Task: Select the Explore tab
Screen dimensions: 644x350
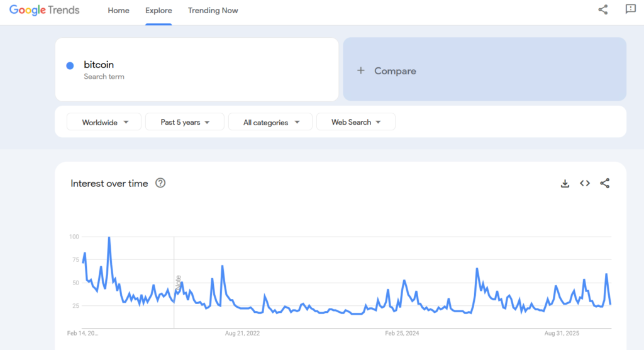Action: pyautogui.click(x=158, y=11)
